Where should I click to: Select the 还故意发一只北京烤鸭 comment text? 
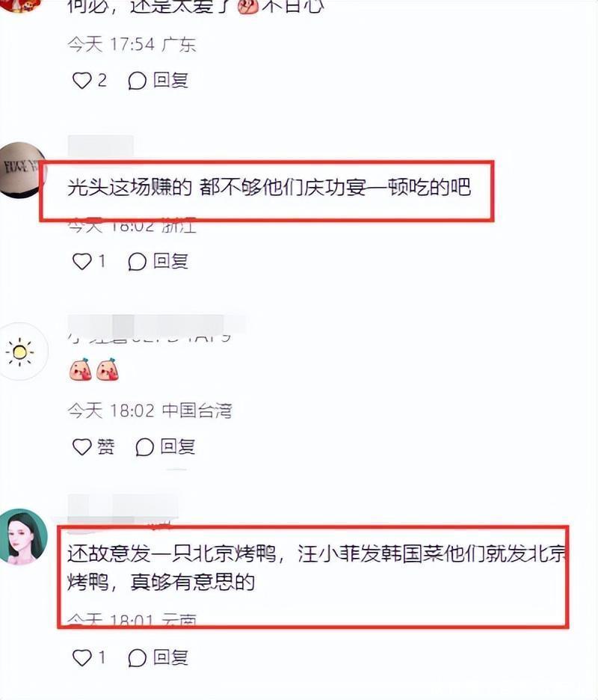tap(316, 568)
